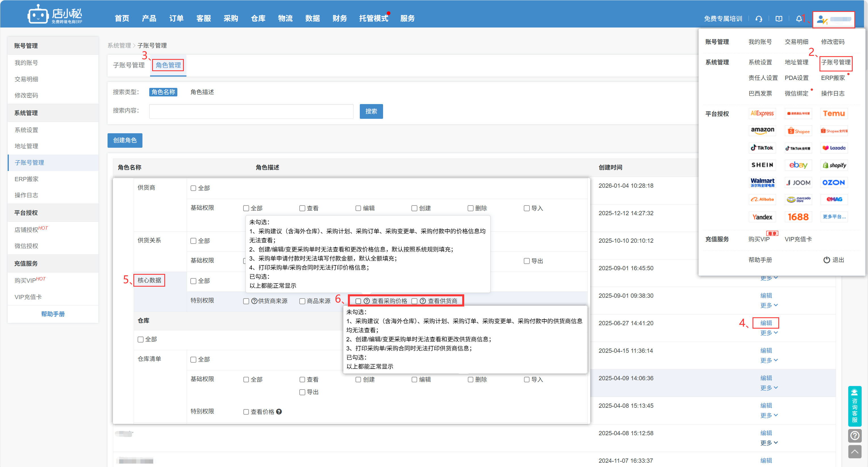Select the amazon platform authorization logo
This screenshot has height=467, width=868.
point(762,130)
